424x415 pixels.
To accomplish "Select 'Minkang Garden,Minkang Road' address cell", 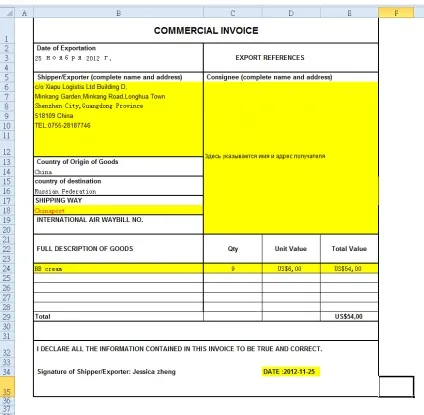I will 118,97.
